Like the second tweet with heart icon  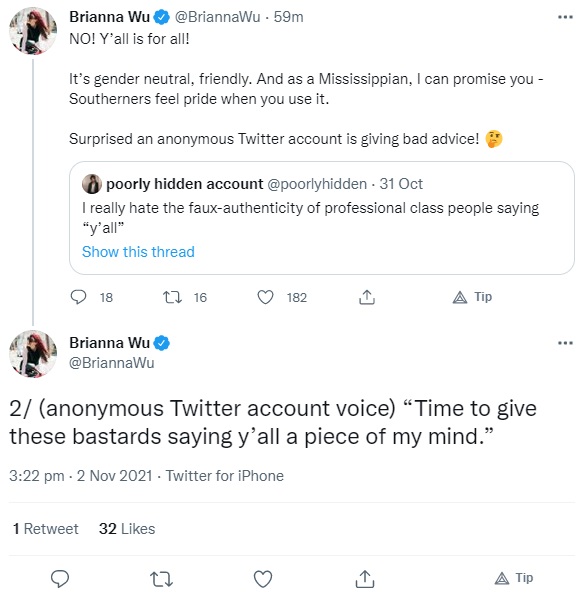click(x=263, y=579)
